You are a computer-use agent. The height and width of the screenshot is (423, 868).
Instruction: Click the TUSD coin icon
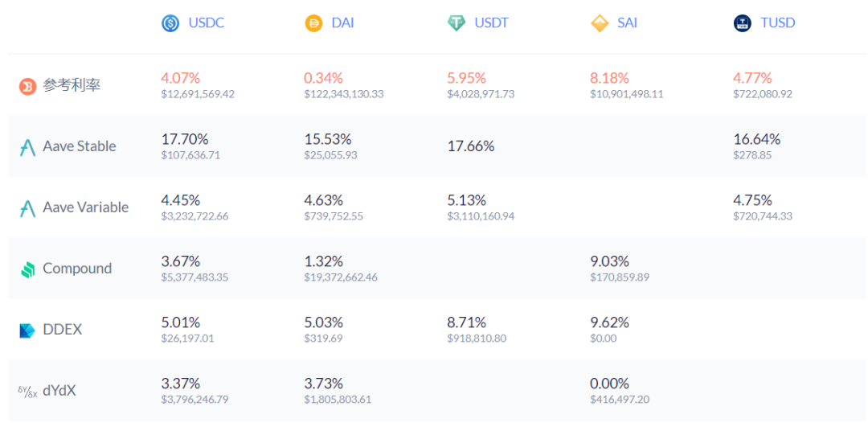(x=743, y=23)
